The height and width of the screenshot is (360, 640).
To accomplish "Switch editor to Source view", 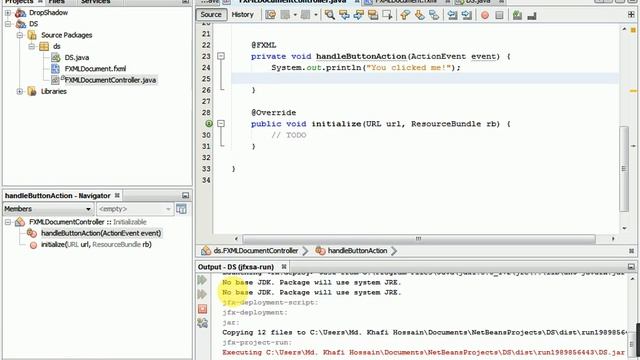I will pos(211,15).
